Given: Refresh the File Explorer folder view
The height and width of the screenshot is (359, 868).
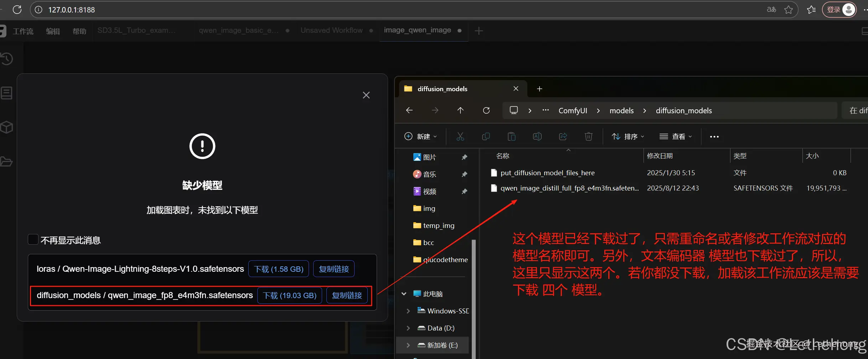Looking at the screenshot, I should (486, 110).
